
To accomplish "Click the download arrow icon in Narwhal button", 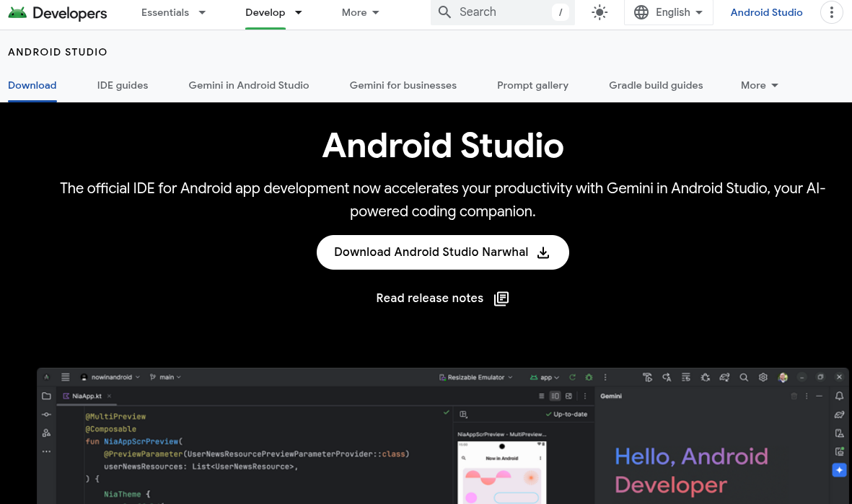I will (x=543, y=252).
